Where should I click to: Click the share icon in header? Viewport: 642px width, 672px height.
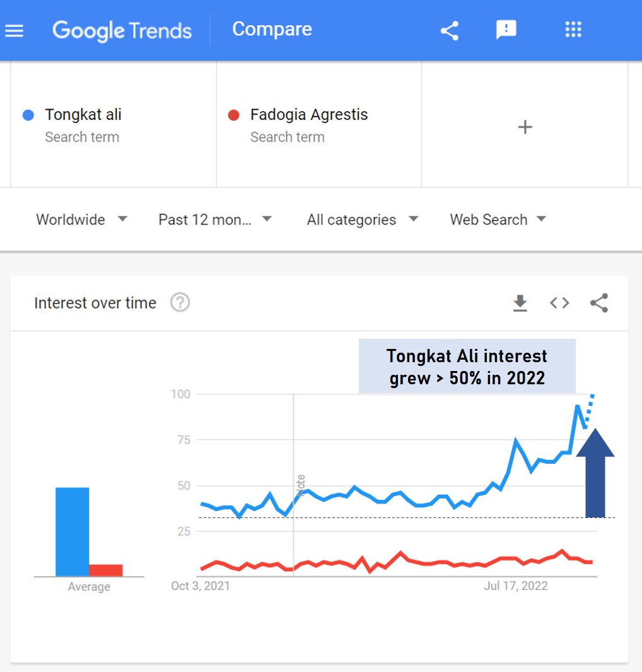[449, 31]
